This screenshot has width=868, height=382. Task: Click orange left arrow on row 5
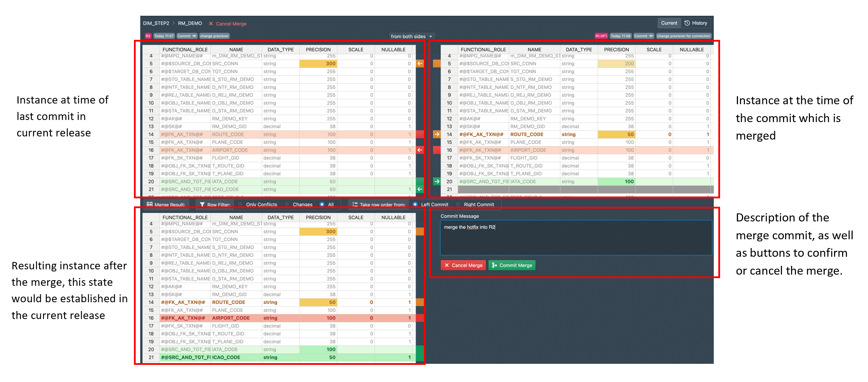420,64
